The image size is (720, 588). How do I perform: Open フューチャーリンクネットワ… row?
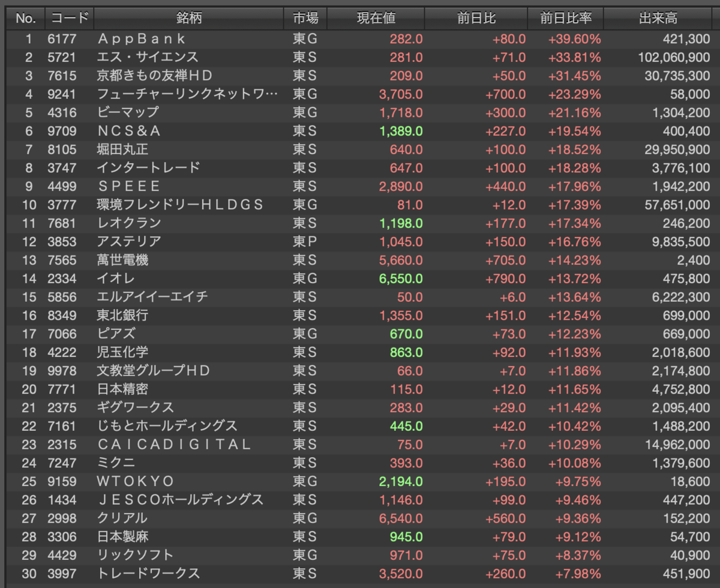[x=360, y=94]
